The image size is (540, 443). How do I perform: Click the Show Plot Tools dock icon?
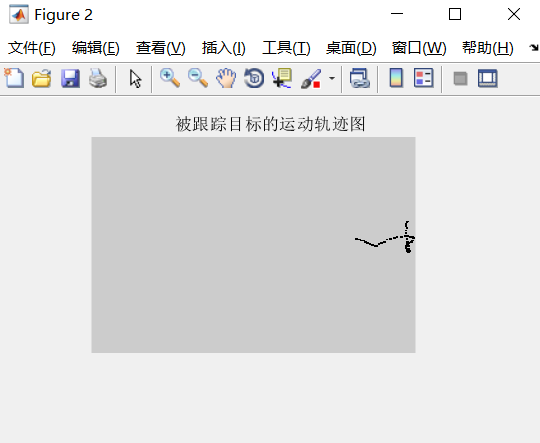[x=488, y=78]
